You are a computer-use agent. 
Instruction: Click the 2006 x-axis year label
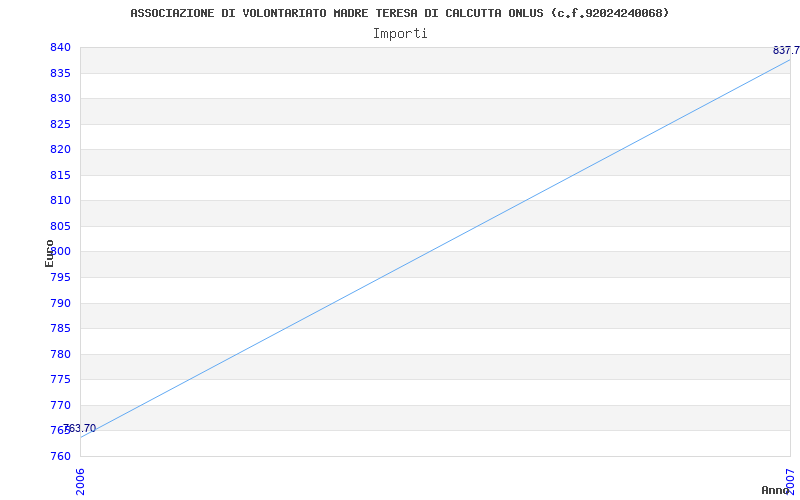pos(81,482)
